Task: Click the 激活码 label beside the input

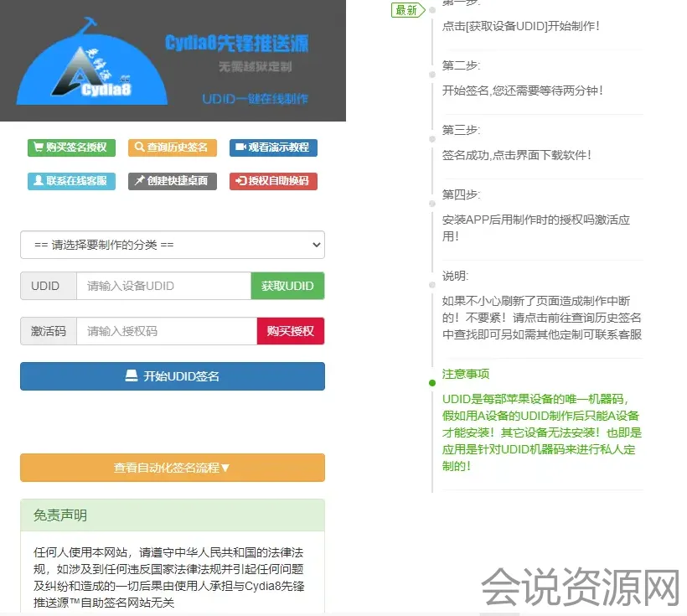Action: coord(49,331)
